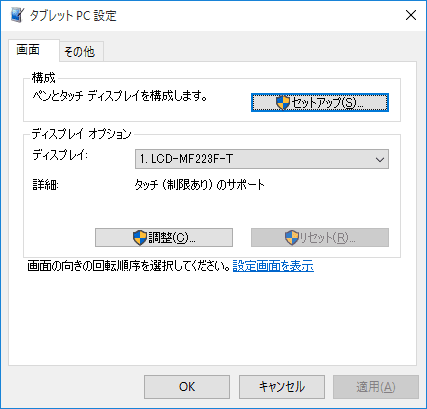Image resolution: width=427 pixels, height=409 pixels.
Task: Click the タッチ (制限あり) のサポート detail text
Action: 200,184
